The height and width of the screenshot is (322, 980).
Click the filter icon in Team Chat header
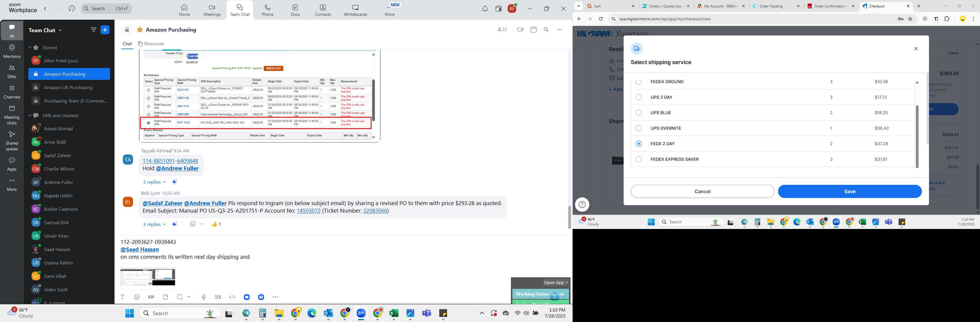[94, 30]
